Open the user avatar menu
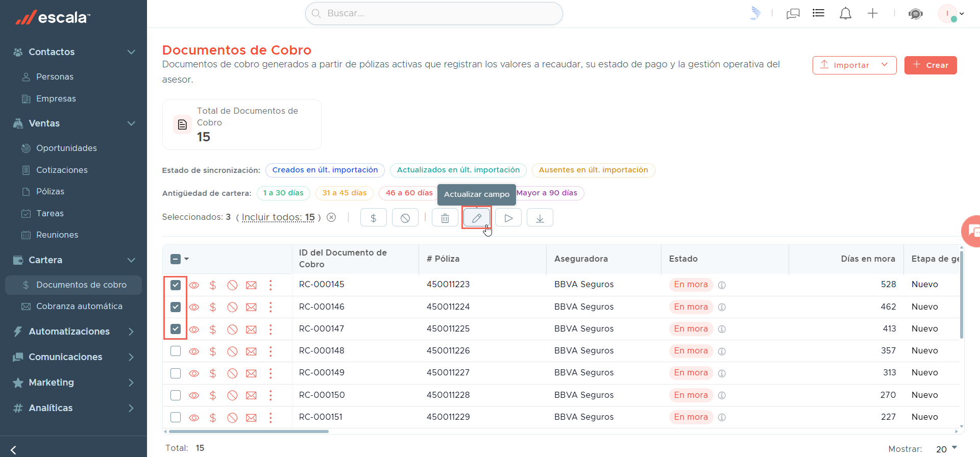 [951, 14]
